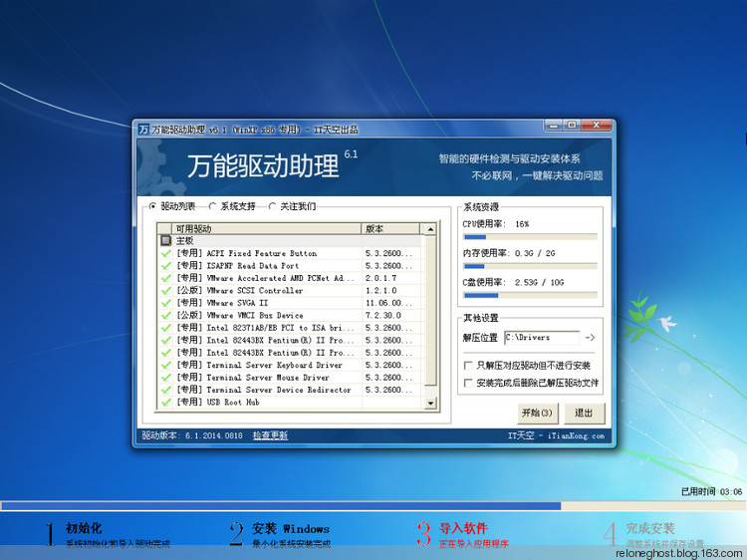Click the 已用时间 03:06 elapsed time
Image resolution: width=747 pixels, height=560 pixels.
[712, 492]
